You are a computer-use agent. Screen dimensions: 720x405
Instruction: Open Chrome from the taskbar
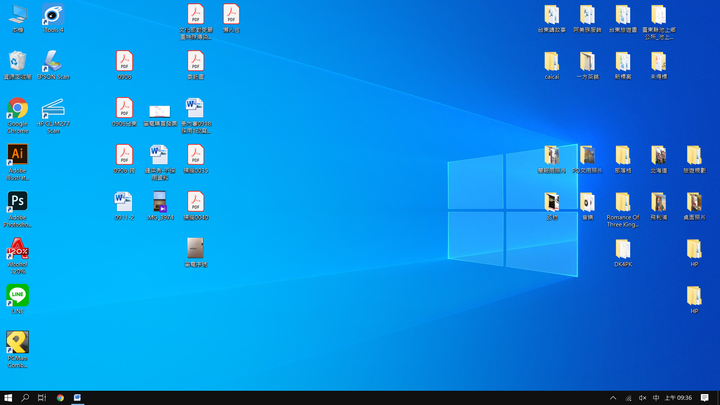[x=60, y=398]
